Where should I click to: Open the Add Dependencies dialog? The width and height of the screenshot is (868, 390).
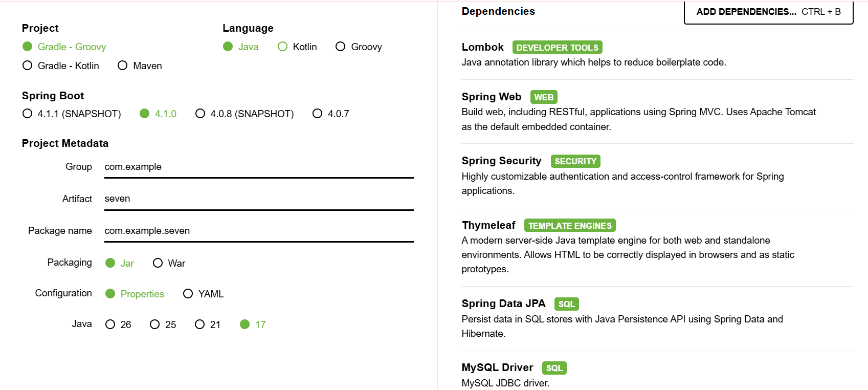(768, 12)
